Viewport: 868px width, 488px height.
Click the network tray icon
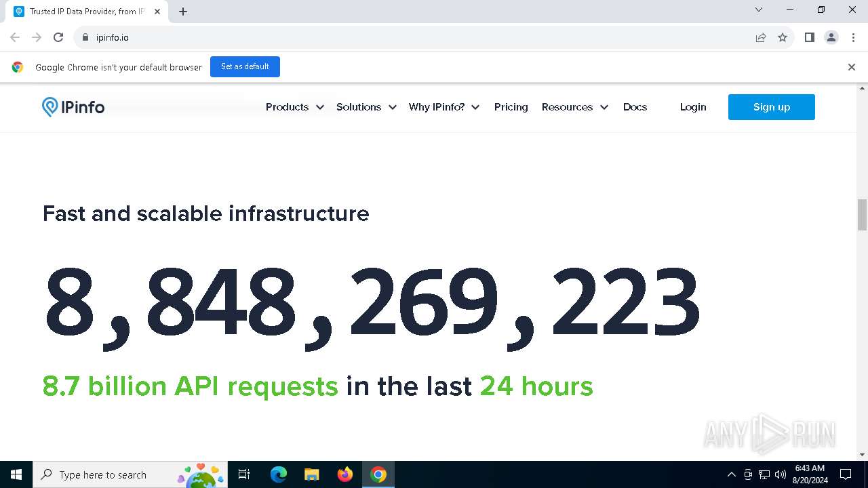click(x=764, y=474)
